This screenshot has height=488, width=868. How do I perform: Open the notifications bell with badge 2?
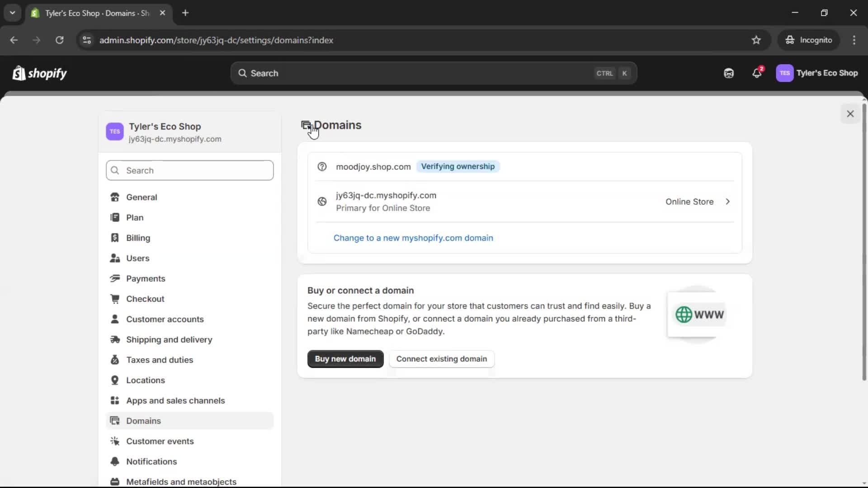757,73
